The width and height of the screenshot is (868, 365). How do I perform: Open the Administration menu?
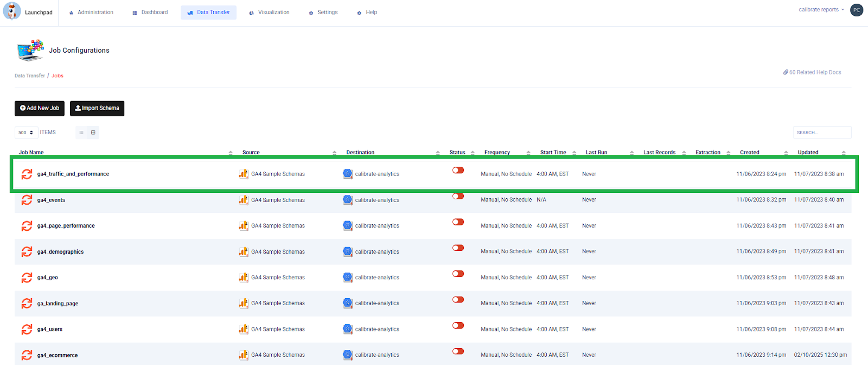[x=91, y=12]
